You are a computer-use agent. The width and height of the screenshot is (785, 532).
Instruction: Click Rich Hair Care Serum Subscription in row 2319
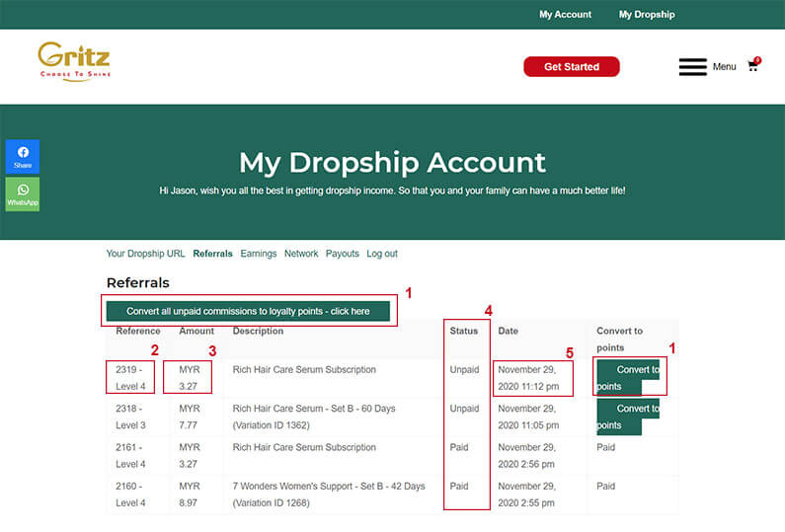click(x=304, y=370)
